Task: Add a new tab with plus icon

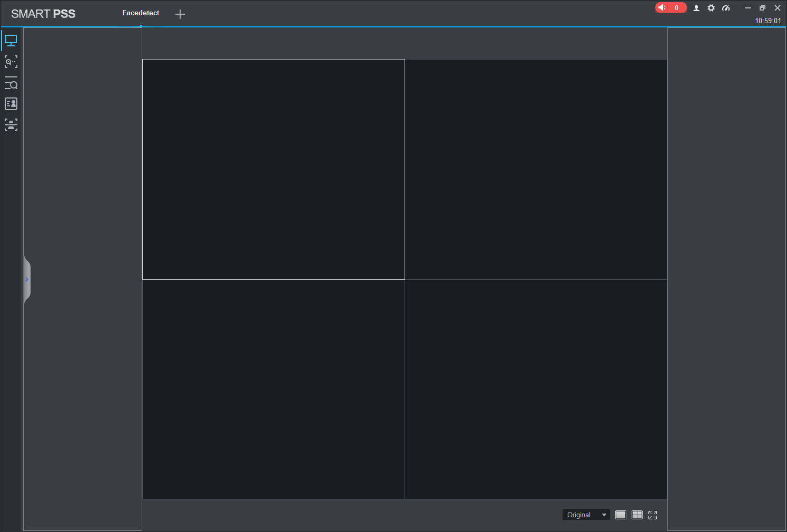Action: (180, 14)
